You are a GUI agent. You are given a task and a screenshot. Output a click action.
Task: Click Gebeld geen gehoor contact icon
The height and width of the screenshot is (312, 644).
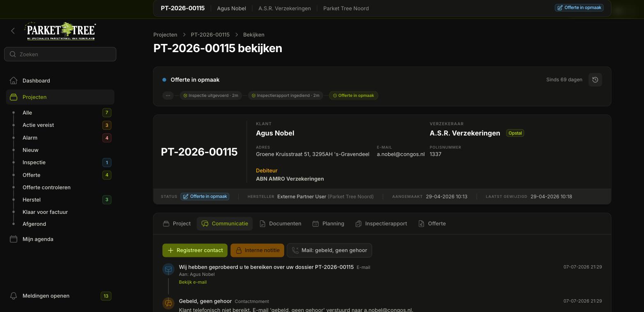click(x=168, y=303)
